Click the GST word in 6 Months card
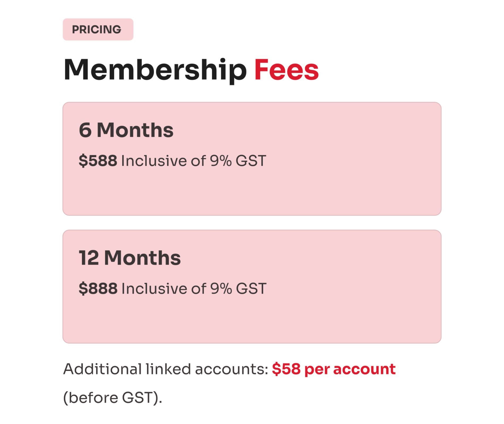 [x=251, y=161]
